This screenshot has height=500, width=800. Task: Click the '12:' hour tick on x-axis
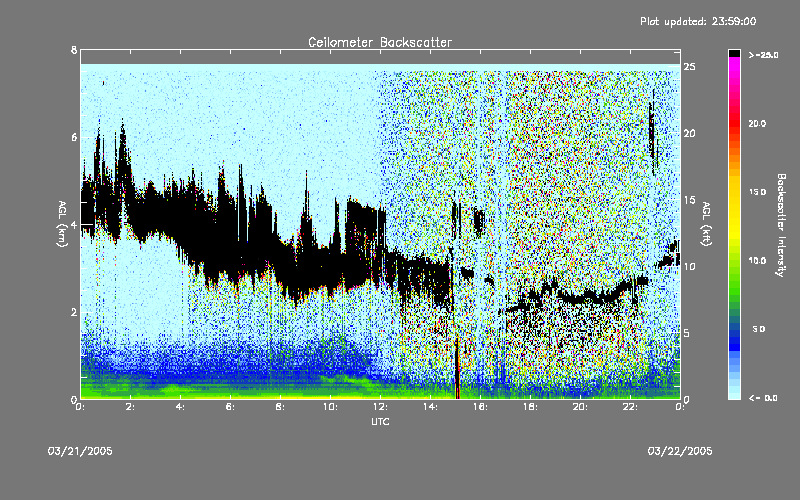tap(380, 407)
